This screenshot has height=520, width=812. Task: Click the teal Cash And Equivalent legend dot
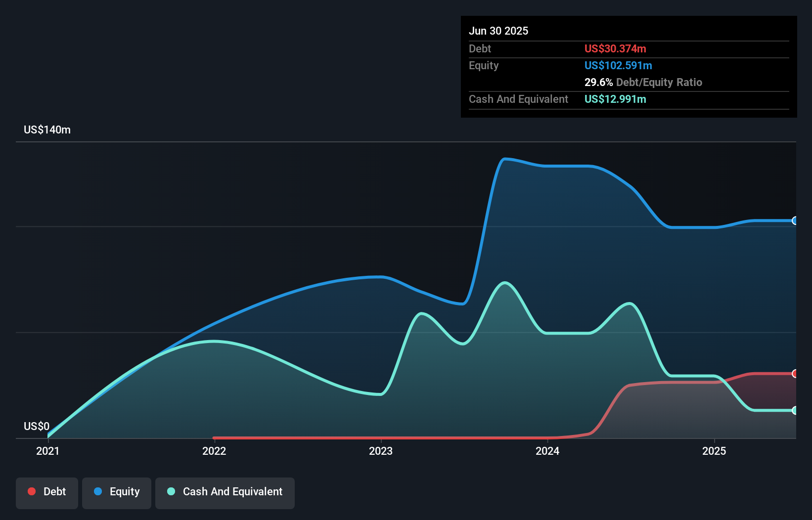170,491
